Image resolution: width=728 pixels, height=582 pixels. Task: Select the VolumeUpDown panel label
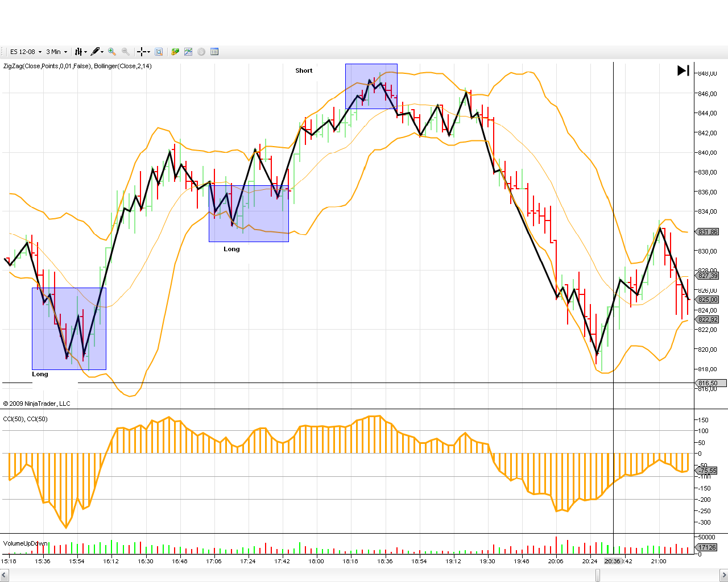[26, 543]
